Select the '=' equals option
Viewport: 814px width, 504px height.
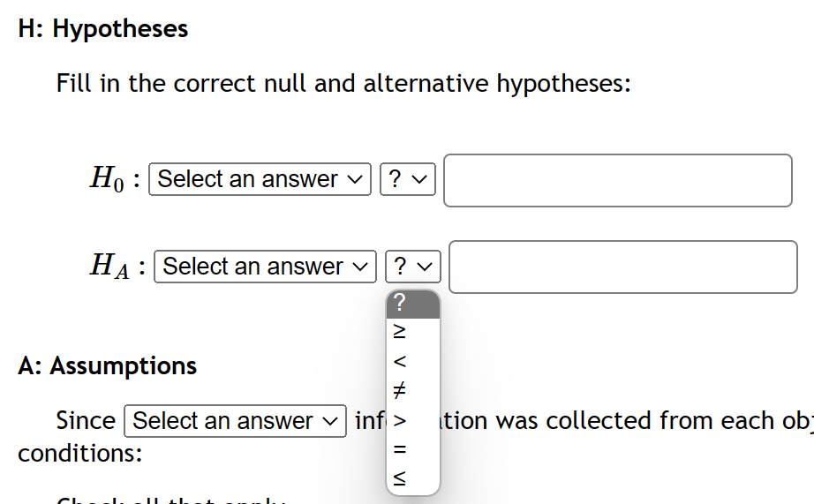399,449
